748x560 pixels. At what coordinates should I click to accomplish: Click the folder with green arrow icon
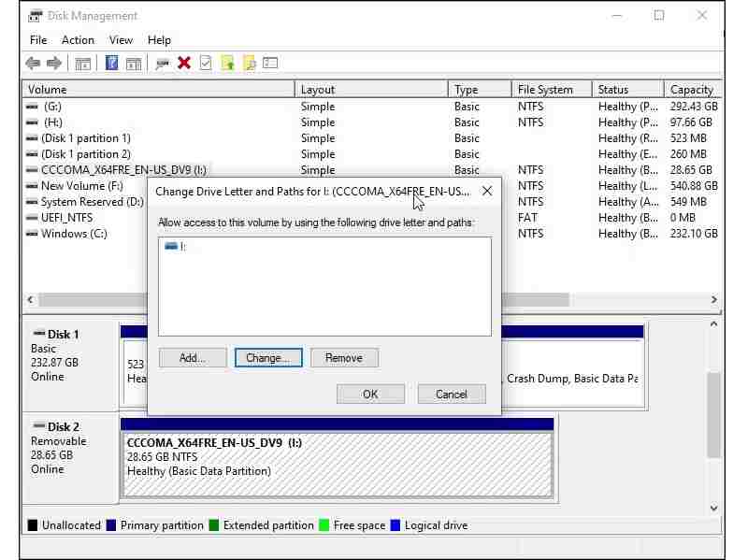tap(227, 63)
